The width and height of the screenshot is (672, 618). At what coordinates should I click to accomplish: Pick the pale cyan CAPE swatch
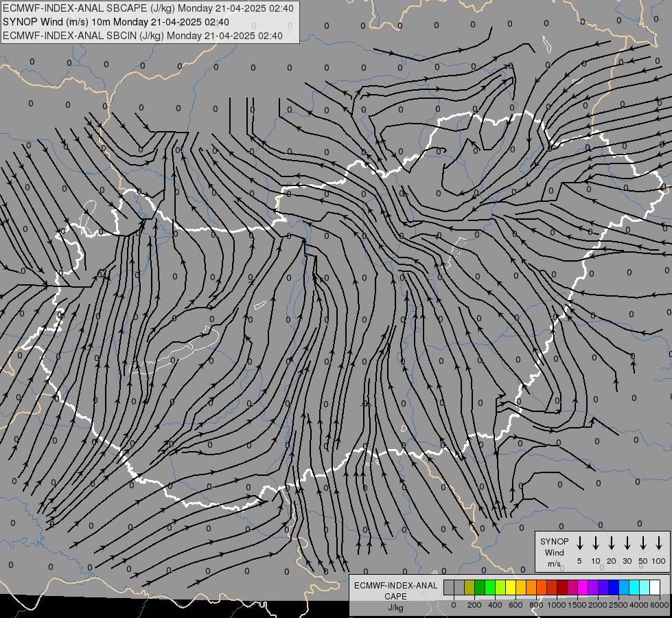point(645,587)
